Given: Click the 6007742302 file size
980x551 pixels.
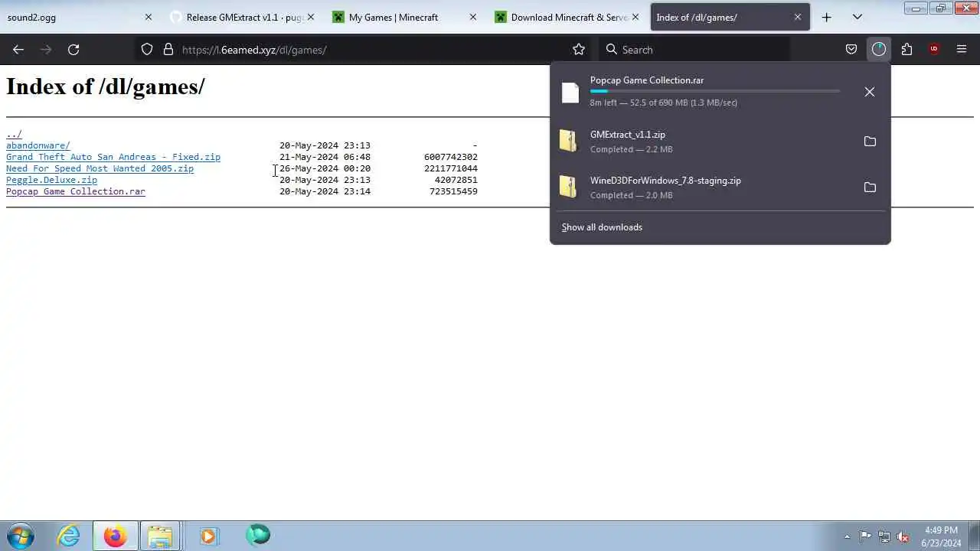Looking at the screenshot, I should 451,157.
